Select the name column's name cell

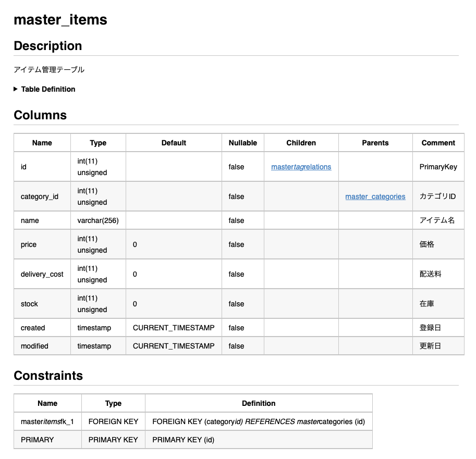pyautogui.click(x=42, y=220)
